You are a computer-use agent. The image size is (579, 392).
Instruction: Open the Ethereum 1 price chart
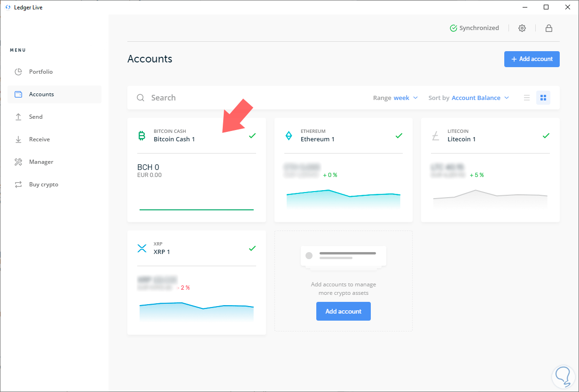coord(344,199)
